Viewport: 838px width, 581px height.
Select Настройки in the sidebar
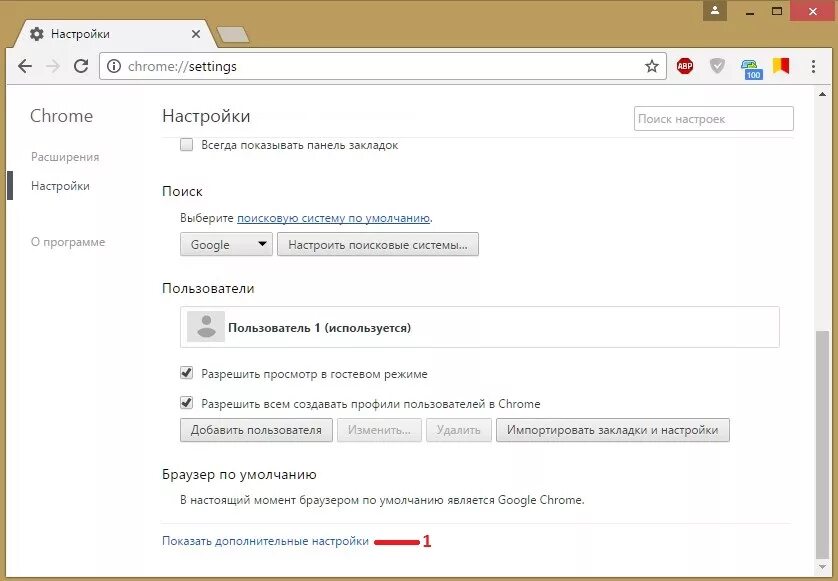pos(60,186)
